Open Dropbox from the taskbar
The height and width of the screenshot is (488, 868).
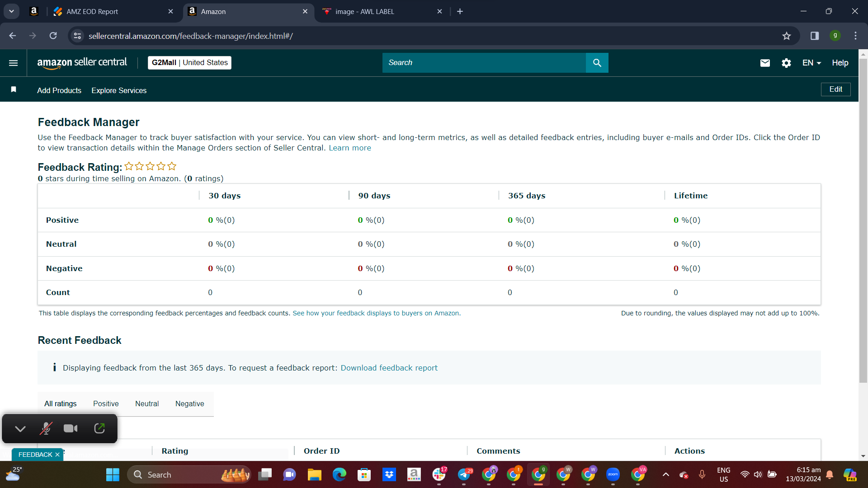click(389, 475)
